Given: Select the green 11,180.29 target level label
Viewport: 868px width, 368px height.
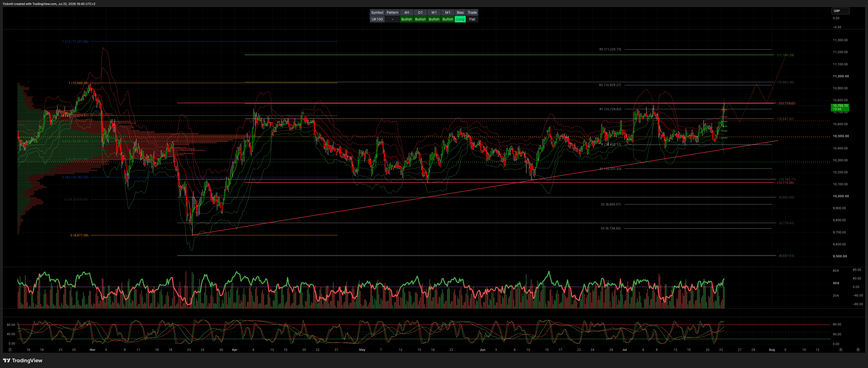Looking at the screenshot, I should click(x=785, y=55).
